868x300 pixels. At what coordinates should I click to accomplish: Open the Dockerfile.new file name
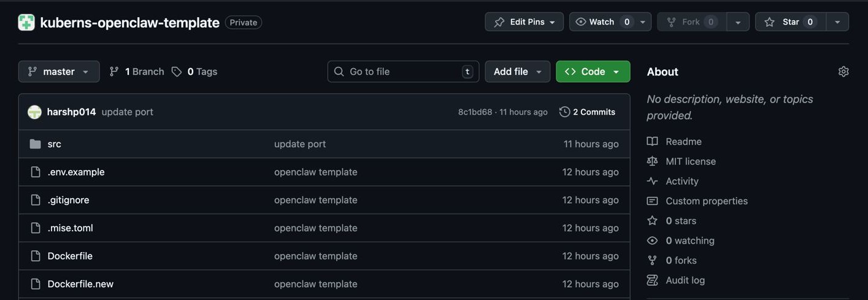(x=80, y=284)
